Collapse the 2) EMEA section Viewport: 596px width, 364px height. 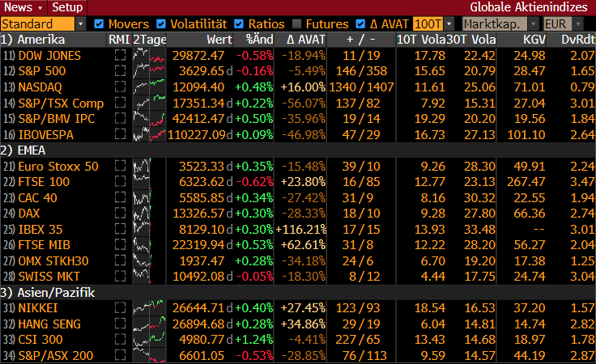pyautogui.click(x=23, y=150)
